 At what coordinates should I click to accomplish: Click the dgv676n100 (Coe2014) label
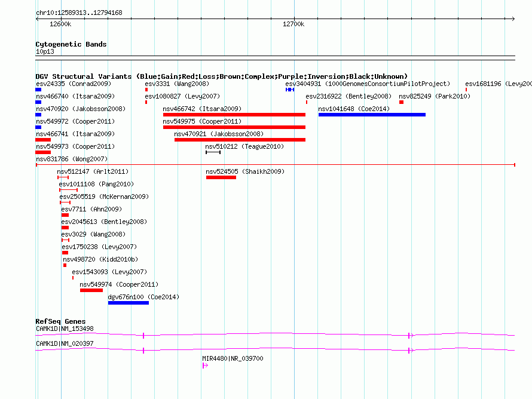143,297
